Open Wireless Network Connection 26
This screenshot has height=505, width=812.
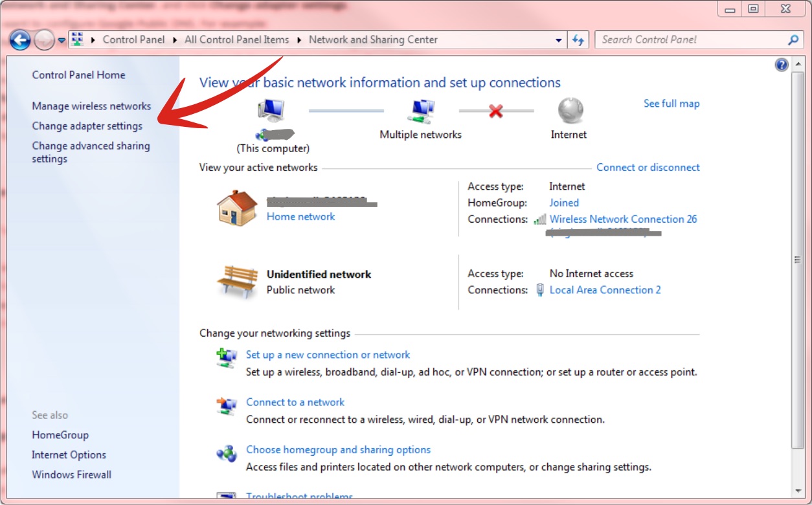coord(624,219)
